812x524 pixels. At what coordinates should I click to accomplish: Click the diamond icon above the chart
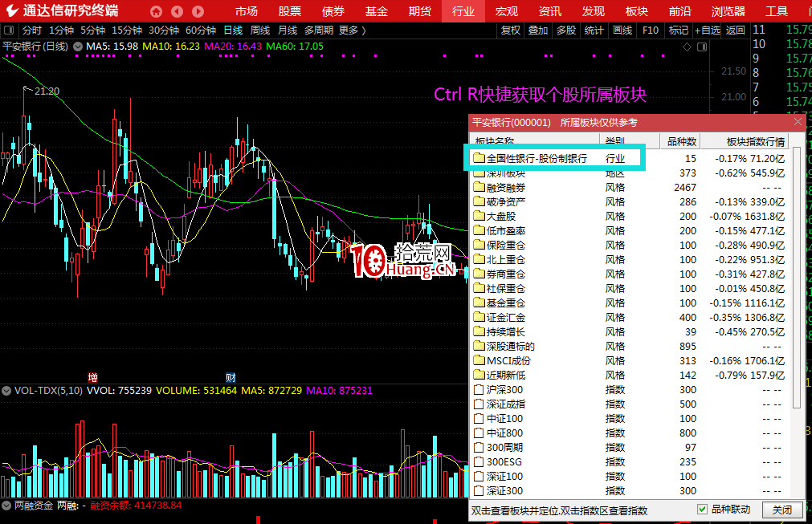[x=688, y=47]
